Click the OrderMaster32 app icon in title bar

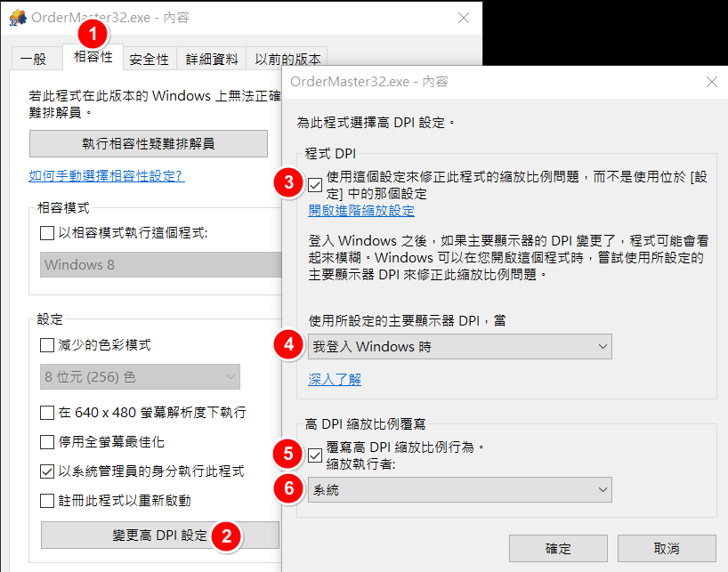point(16,18)
